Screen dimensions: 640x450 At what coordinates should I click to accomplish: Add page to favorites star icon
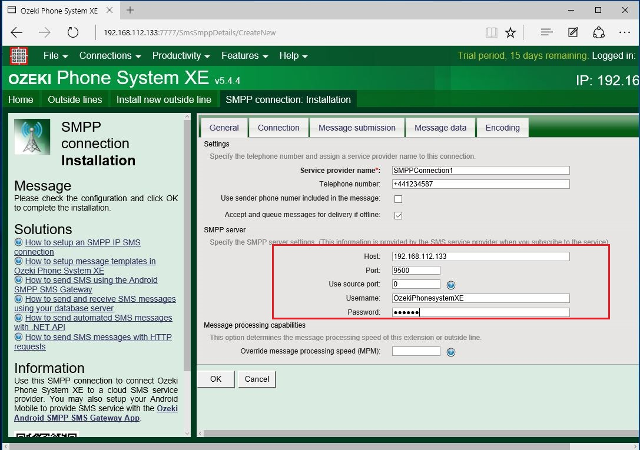pos(511,33)
